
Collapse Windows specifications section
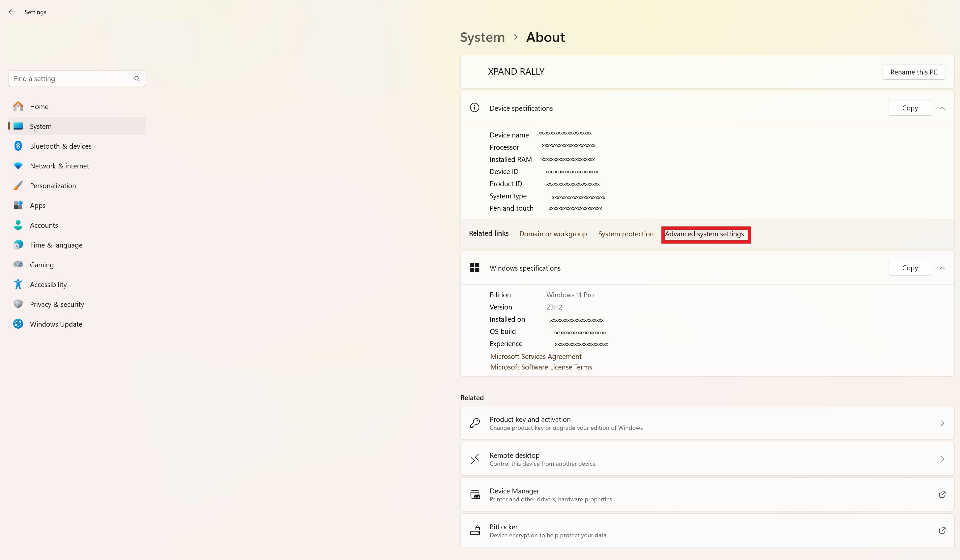tap(942, 268)
